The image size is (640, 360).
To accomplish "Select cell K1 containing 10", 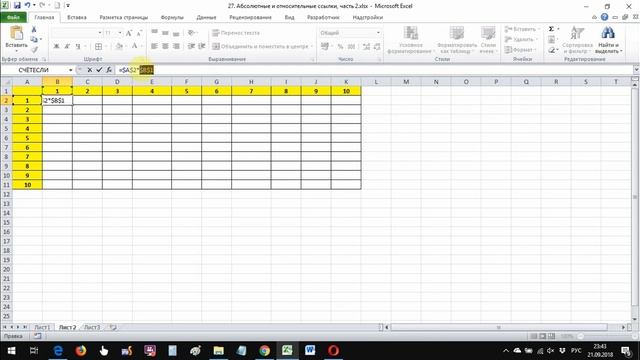I will point(346,91).
